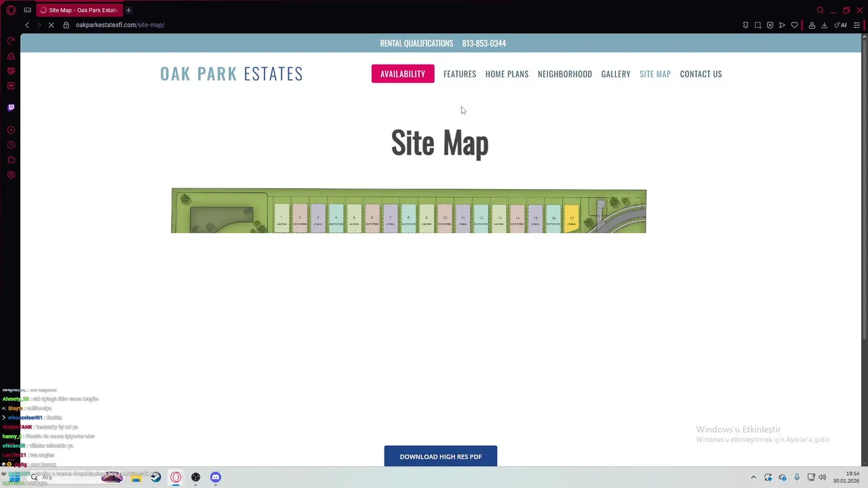Viewport: 868px width, 488px height.
Task: Show hidden system tray icons chevron
Action: [753, 477]
